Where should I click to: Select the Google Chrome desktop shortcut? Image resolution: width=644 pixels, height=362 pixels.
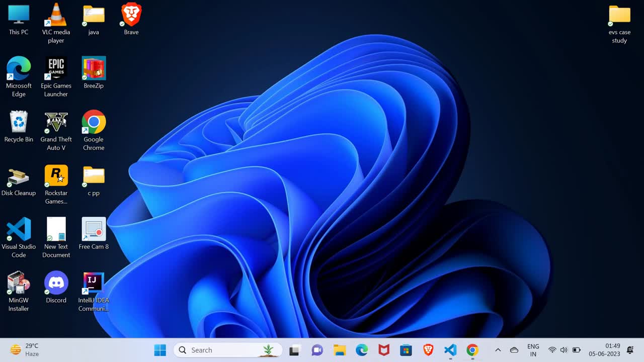click(94, 131)
